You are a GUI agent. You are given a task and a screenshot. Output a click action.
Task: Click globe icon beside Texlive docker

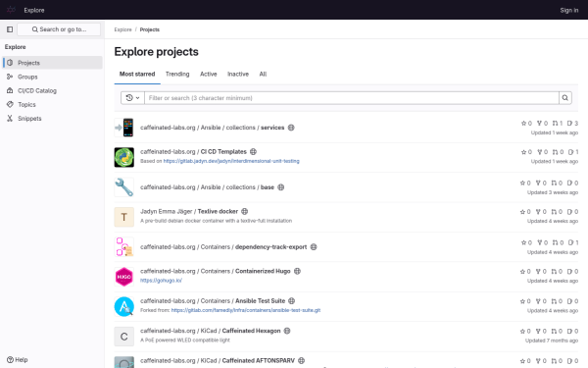(244, 211)
